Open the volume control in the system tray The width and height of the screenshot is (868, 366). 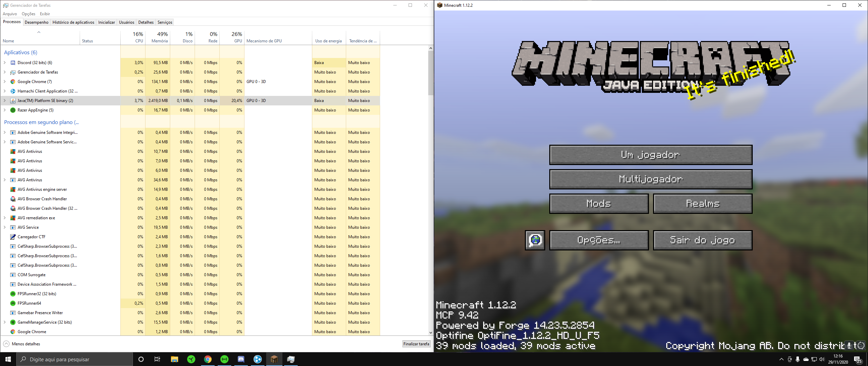822,359
